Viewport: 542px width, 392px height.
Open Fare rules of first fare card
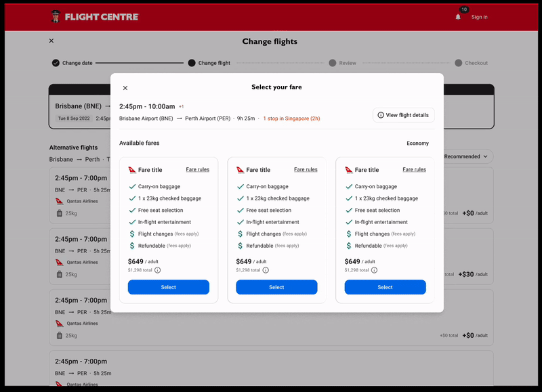197,169
